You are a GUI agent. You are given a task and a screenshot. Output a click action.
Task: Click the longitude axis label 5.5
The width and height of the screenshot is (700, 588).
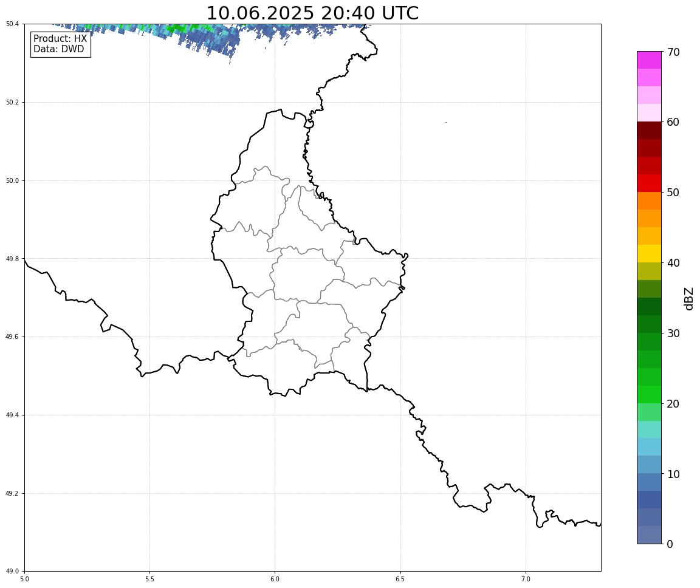[x=149, y=579]
